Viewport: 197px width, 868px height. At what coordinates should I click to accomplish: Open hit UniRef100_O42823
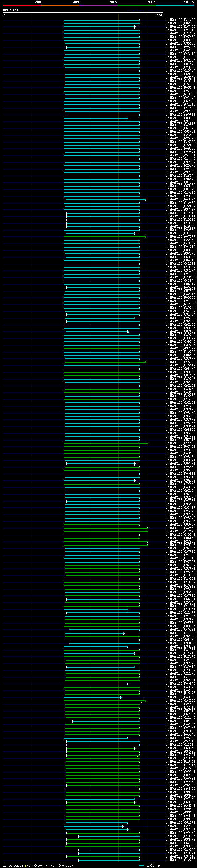click(x=180, y=50)
